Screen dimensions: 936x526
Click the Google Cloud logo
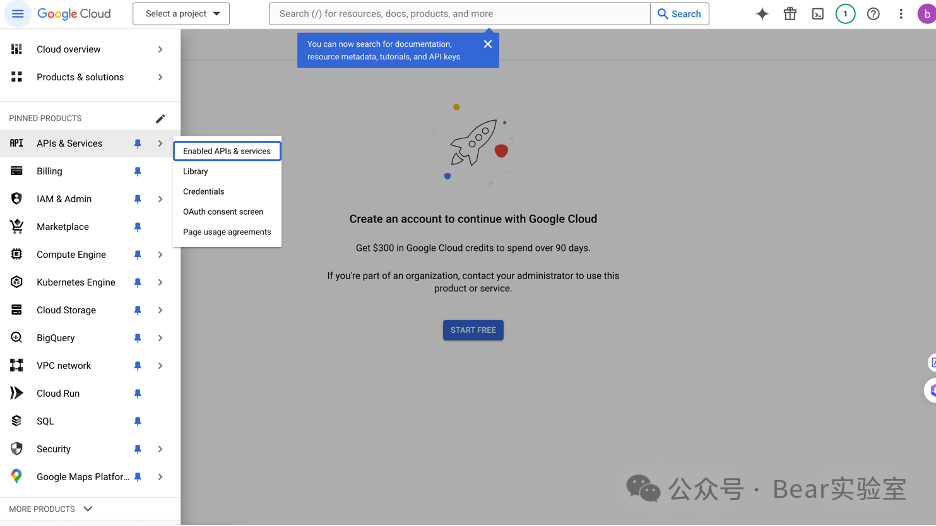tap(74, 14)
